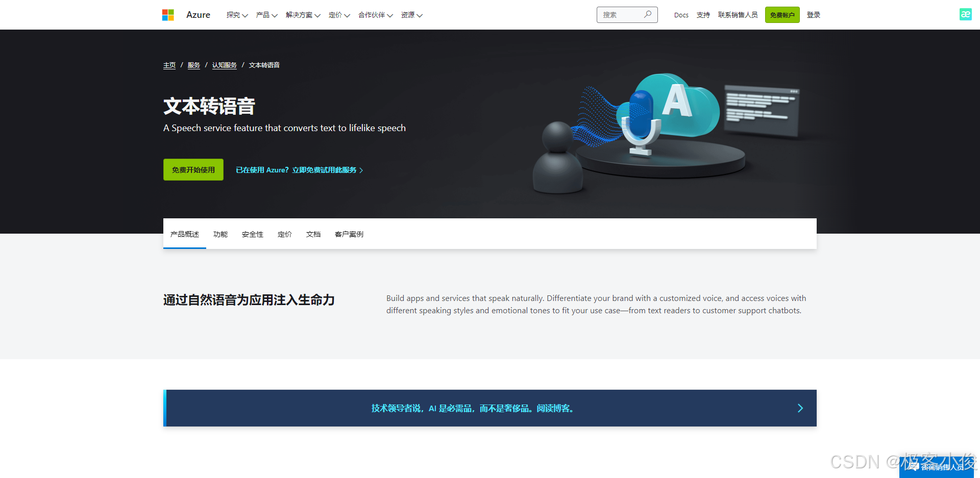Expand the 探究 menu

click(x=237, y=15)
